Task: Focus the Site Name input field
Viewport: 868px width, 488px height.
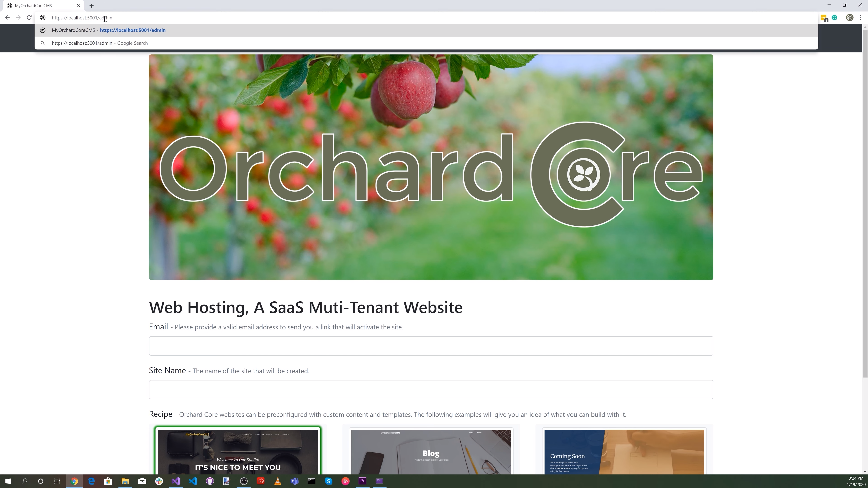Action: 431,389
